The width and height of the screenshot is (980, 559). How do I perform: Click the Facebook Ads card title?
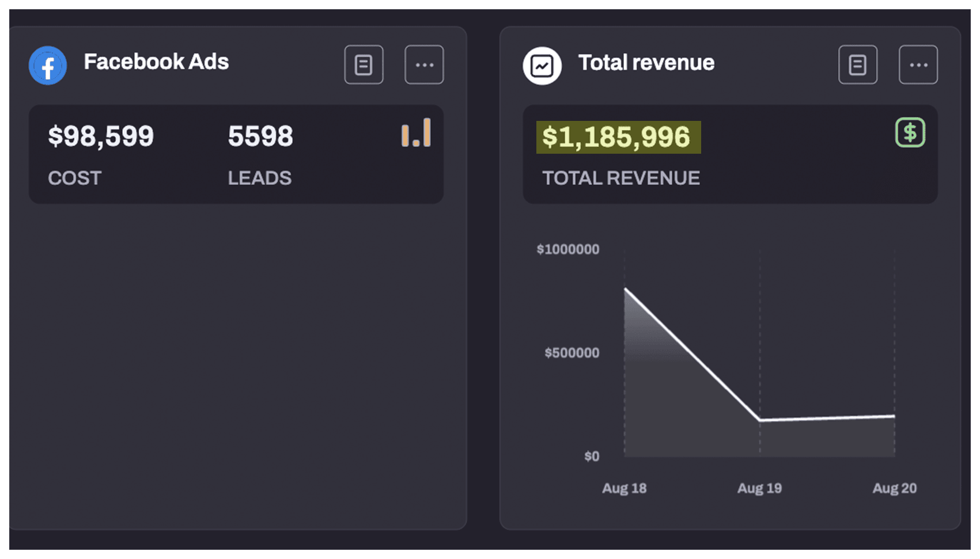pyautogui.click(x=156, y=62)
